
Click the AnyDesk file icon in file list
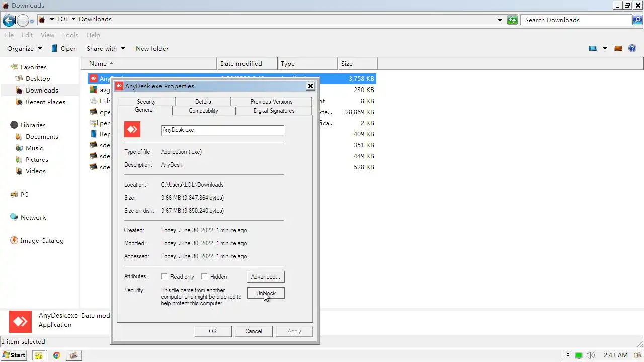[93, 79]
